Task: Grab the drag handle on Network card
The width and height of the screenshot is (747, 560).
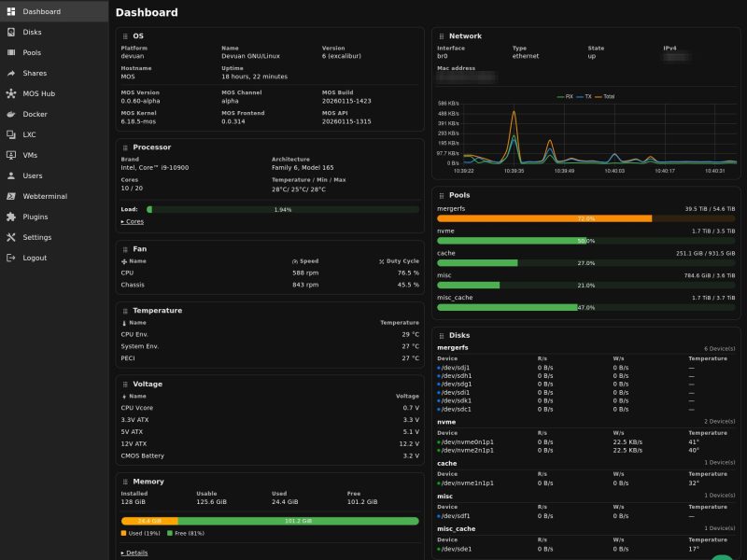Action: [x=441, y=36]
